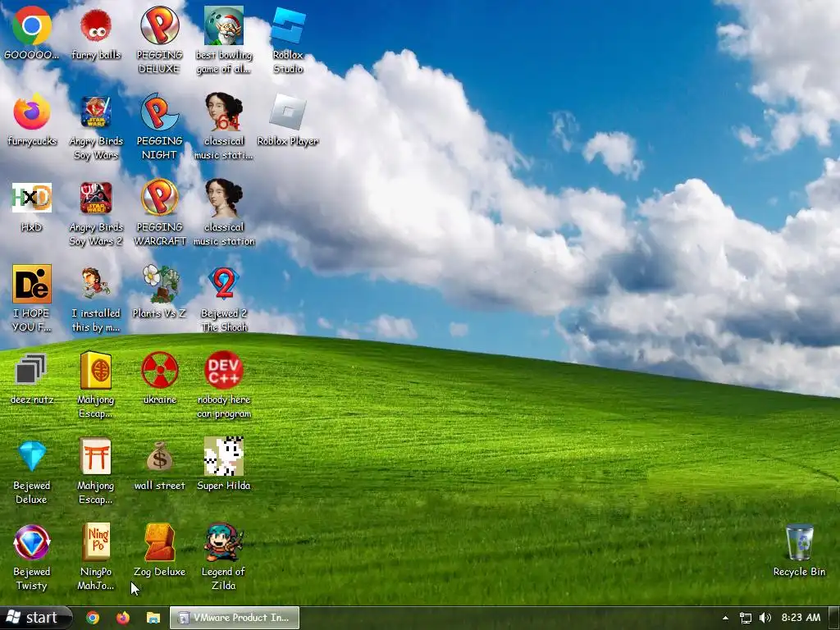Viewport: 840px width, 630px height.
Task: Open the NingPo MahJo... icon
Action: click(96, 542)
